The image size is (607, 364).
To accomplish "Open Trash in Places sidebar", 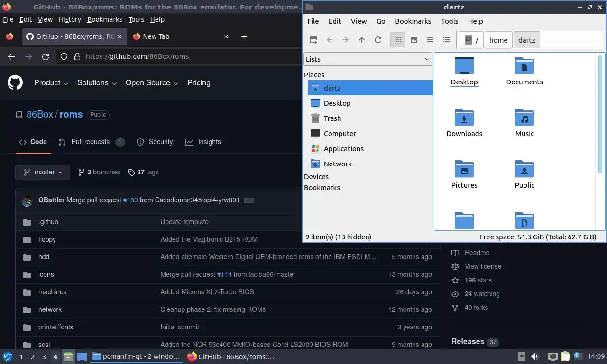I will tap(370, 118).
